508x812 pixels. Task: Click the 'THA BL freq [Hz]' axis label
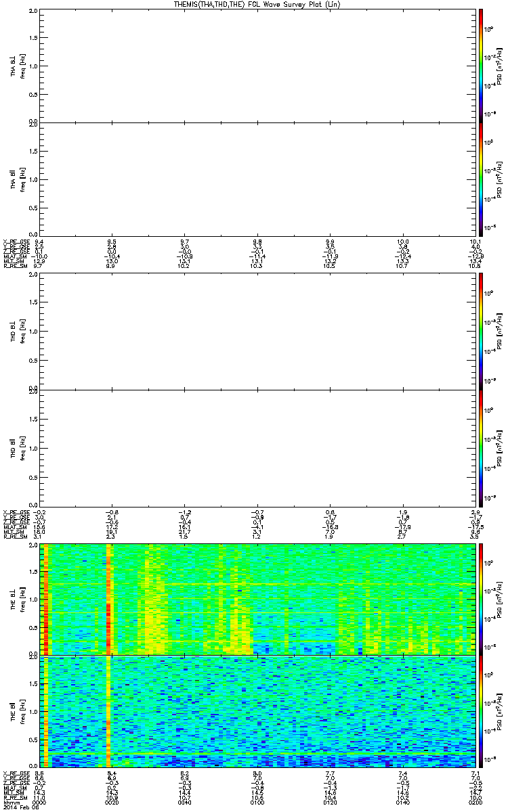coord(18,65)
